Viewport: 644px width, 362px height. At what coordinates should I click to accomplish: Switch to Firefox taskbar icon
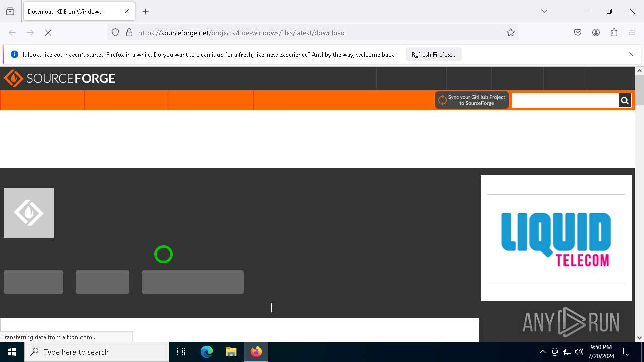click(256, 352)
